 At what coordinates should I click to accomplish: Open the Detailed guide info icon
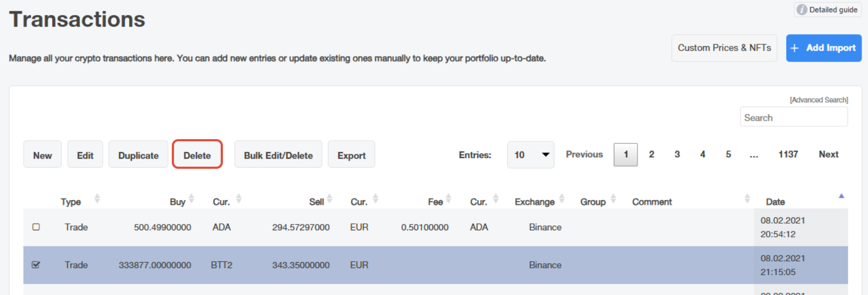[x=802, y=10]
